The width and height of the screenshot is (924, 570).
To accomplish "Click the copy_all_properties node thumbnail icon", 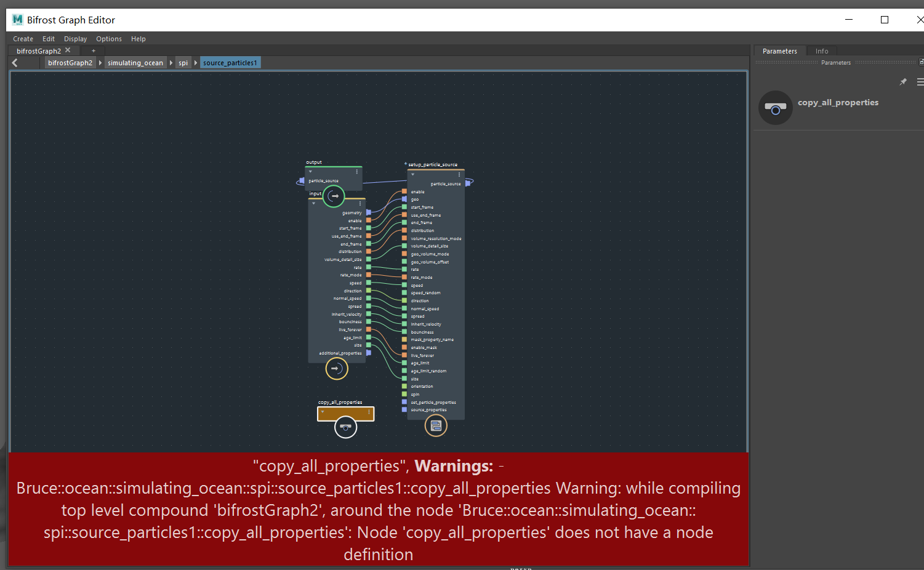I will point(345,426).
